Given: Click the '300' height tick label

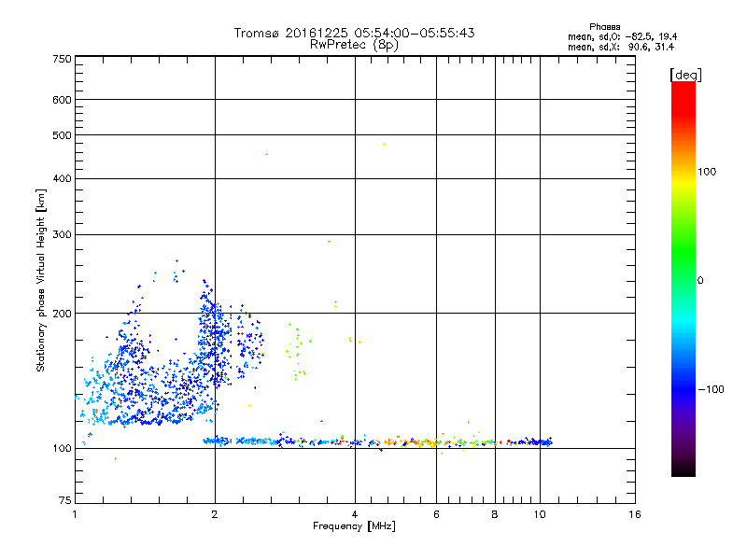Looking at the screenshot, I should 62,235.
